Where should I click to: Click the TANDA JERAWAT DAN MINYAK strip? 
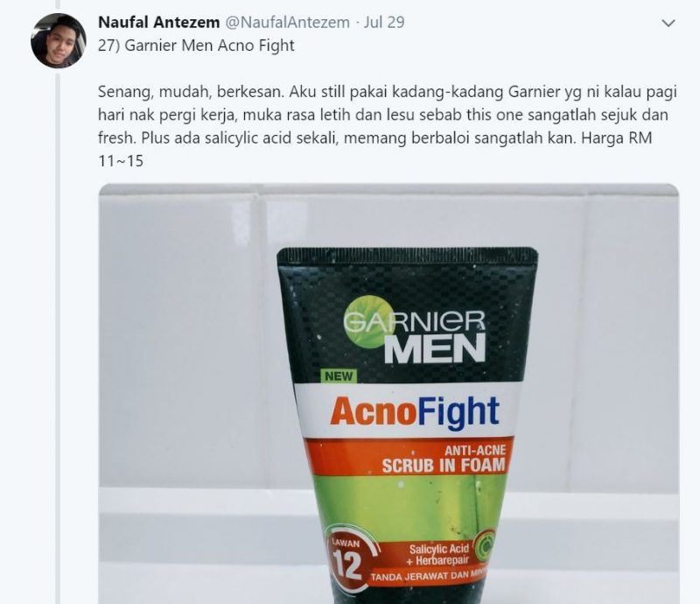tap(430, 576)
